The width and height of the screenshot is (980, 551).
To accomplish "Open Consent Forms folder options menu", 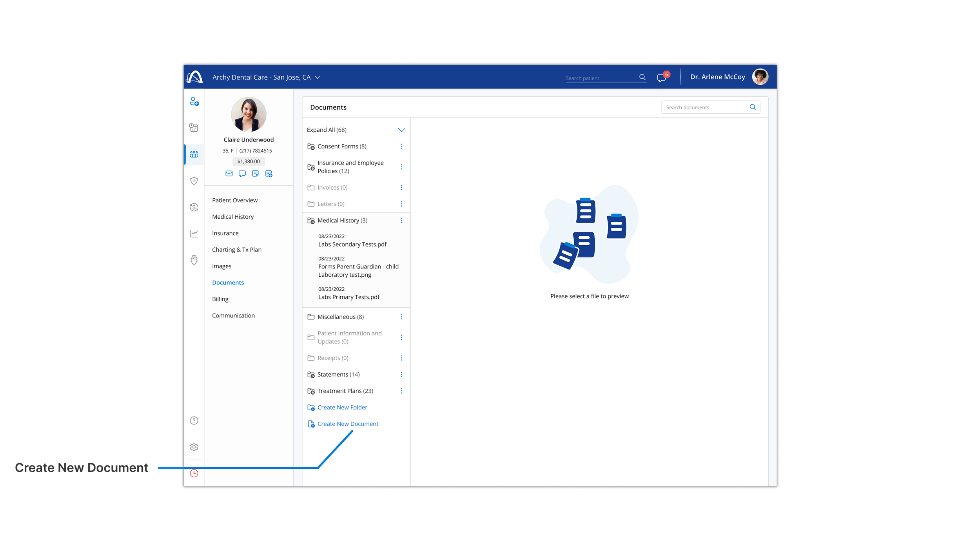I will 401,146.
